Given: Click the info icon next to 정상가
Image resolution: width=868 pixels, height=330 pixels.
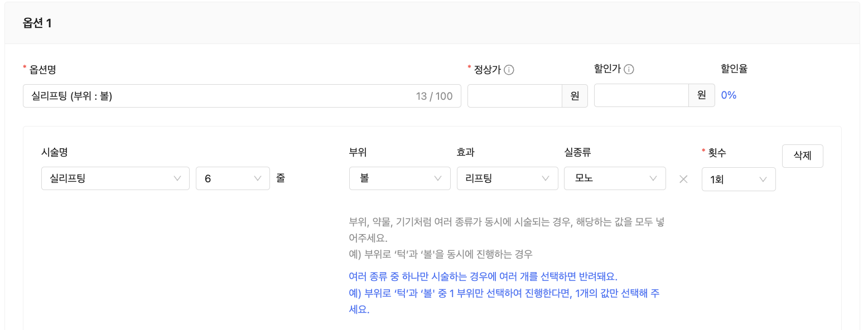Looking at the screenshot, I should (x=509, y=70).
